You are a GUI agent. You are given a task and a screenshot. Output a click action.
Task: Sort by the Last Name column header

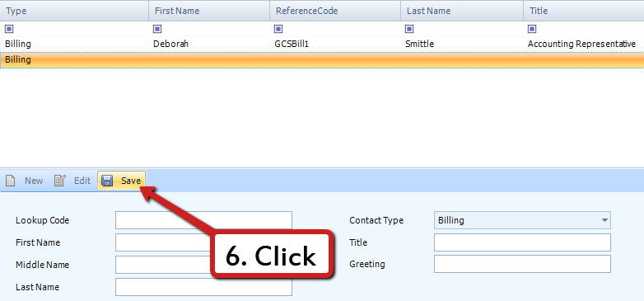click(x=462, y=11)
